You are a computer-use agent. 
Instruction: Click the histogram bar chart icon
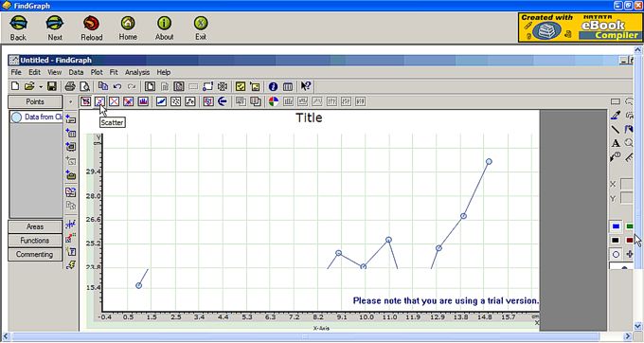143,101
